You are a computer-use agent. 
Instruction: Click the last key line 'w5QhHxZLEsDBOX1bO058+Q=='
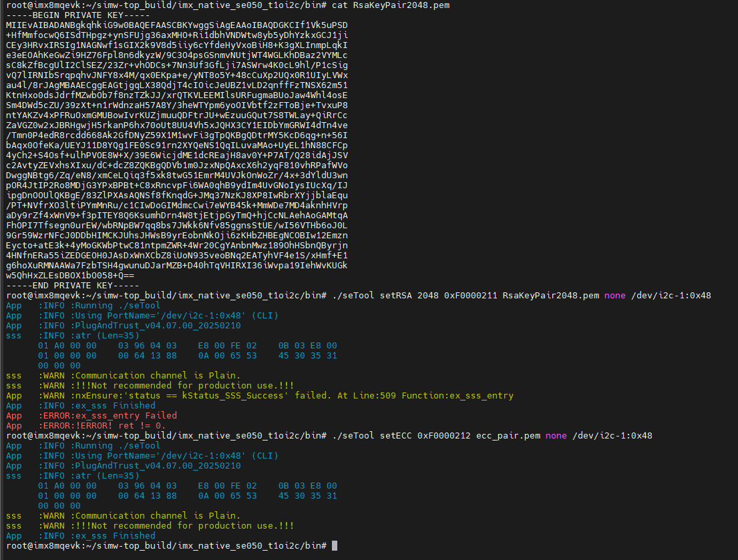pyautogui.click(x=70, y=276)
